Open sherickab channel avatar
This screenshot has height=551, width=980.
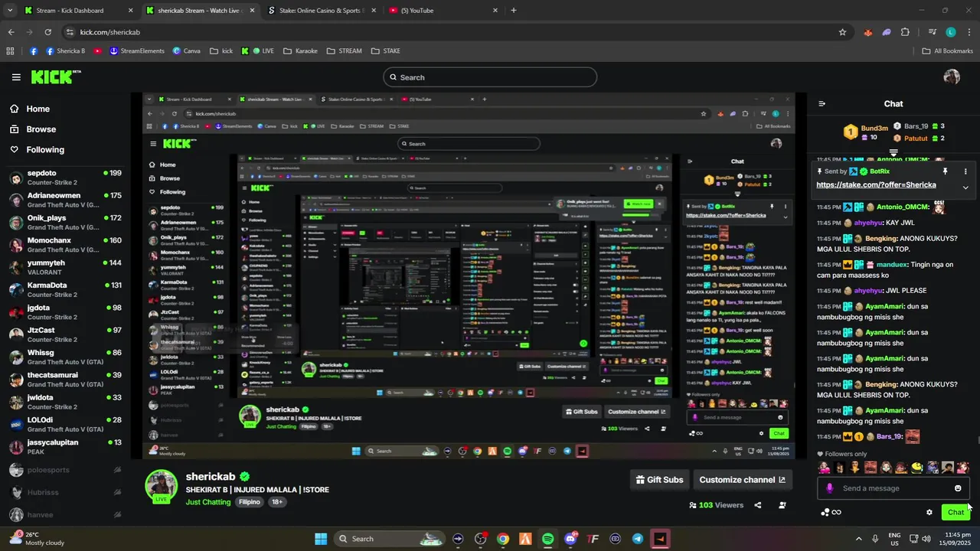pyautogui.click(x=162, y=487)
